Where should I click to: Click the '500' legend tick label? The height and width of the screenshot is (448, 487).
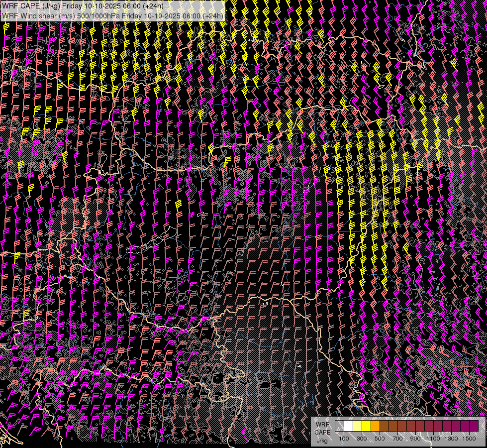(380, 439)
